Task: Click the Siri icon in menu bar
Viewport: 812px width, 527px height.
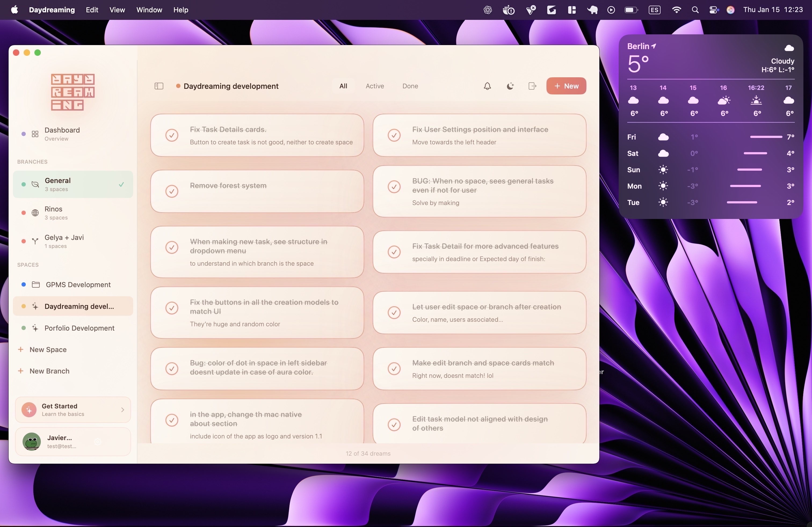Action: coord(730,10)
